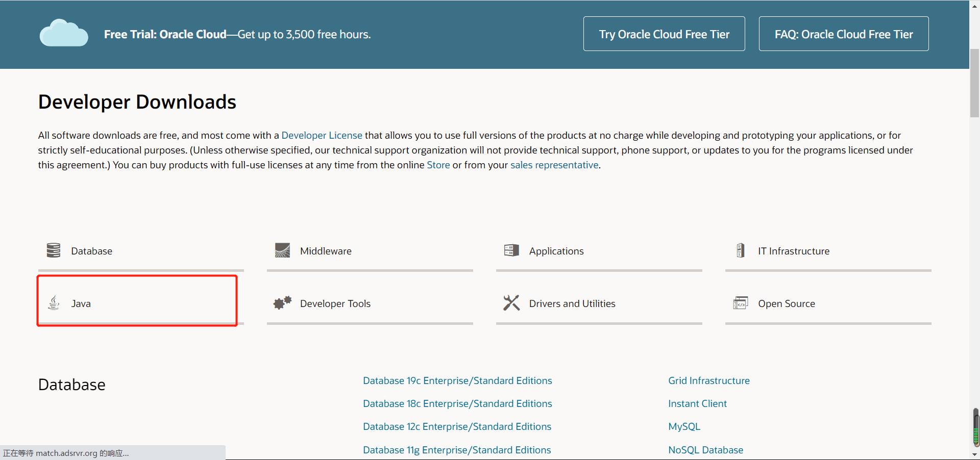
Task: Click the Open Source window icon
Action: click(741, 303)
